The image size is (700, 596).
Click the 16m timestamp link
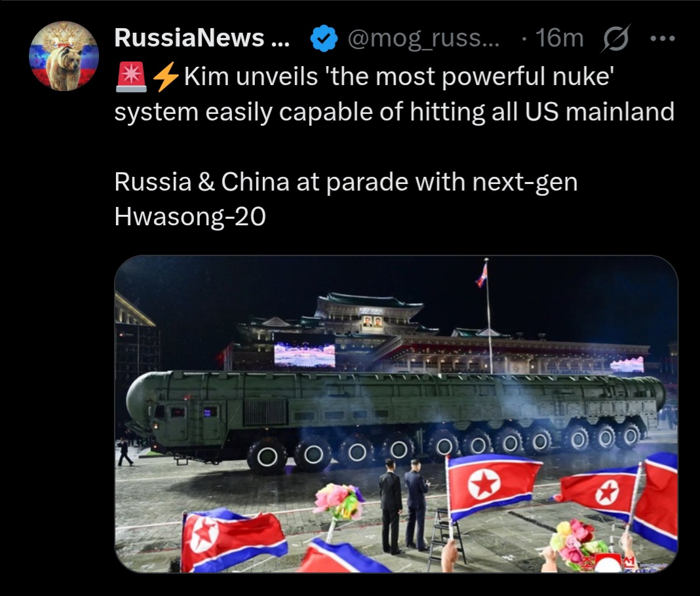coord(559,38)
